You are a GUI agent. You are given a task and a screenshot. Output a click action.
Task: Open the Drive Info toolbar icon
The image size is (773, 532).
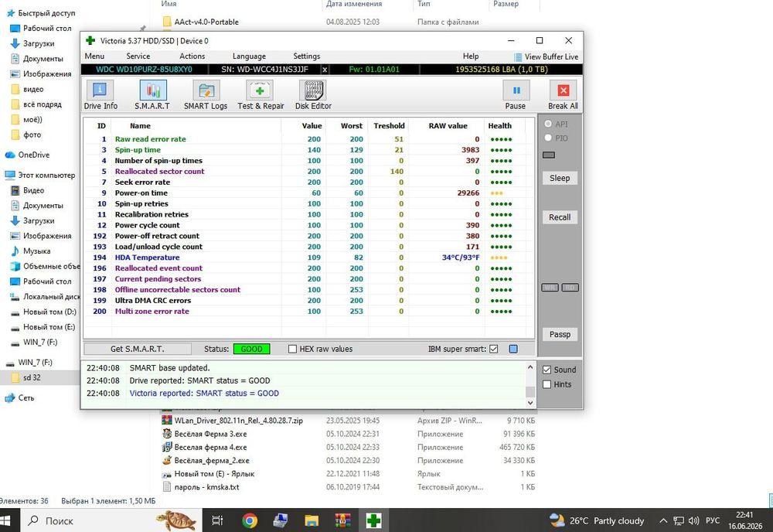click(x=100, y=90)
